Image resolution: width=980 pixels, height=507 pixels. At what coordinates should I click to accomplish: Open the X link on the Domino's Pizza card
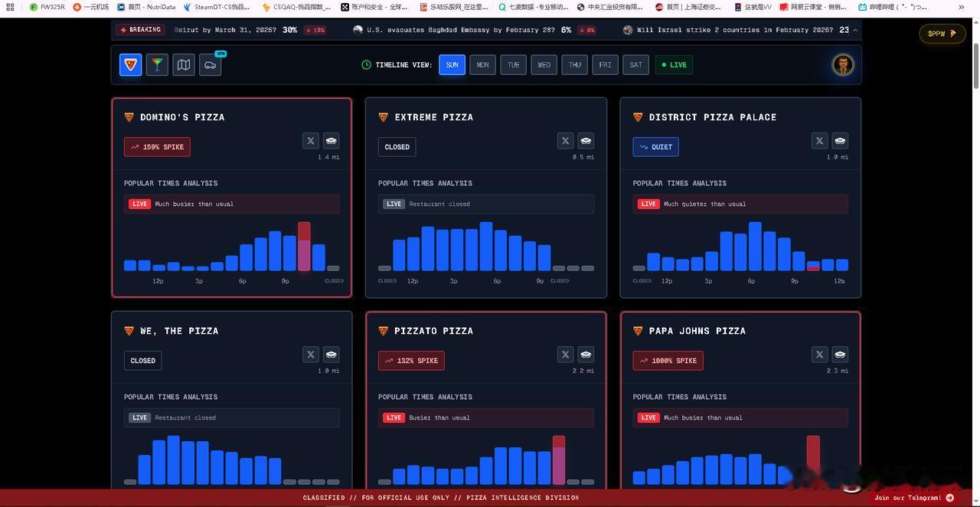pos(311,141)
